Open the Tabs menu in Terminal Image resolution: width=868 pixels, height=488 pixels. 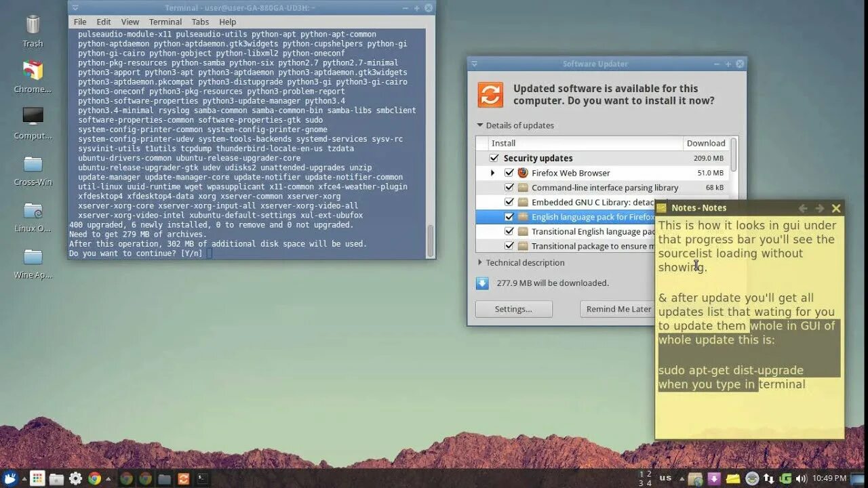[x=200, y=22]
